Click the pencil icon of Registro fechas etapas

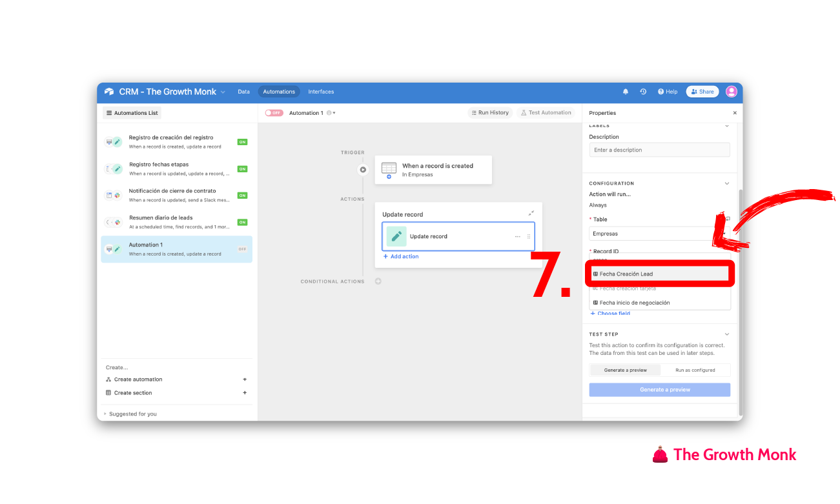tap(117, 169)
